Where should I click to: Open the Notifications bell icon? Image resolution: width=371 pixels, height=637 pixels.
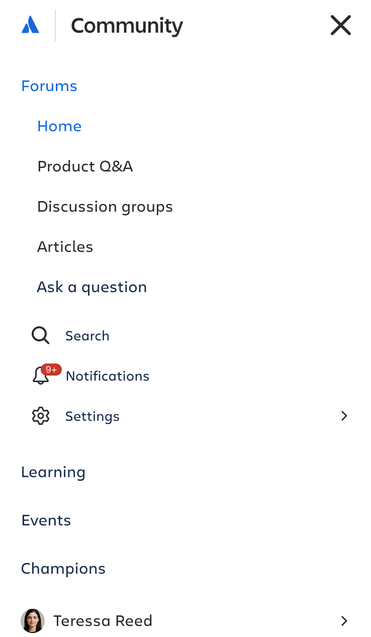[41, 375]
